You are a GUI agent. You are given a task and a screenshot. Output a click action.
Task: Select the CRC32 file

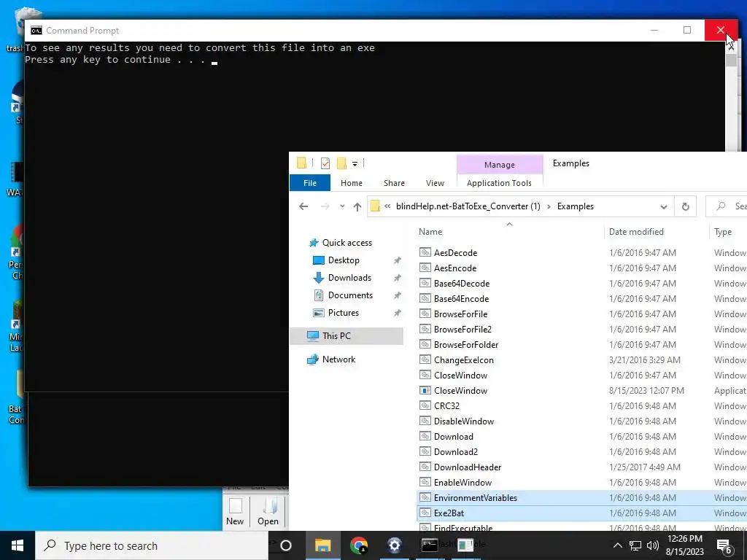446,405
